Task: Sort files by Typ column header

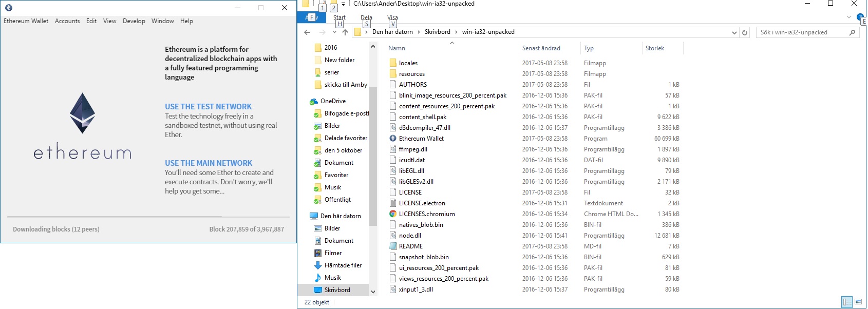Action: pos(589,48)
